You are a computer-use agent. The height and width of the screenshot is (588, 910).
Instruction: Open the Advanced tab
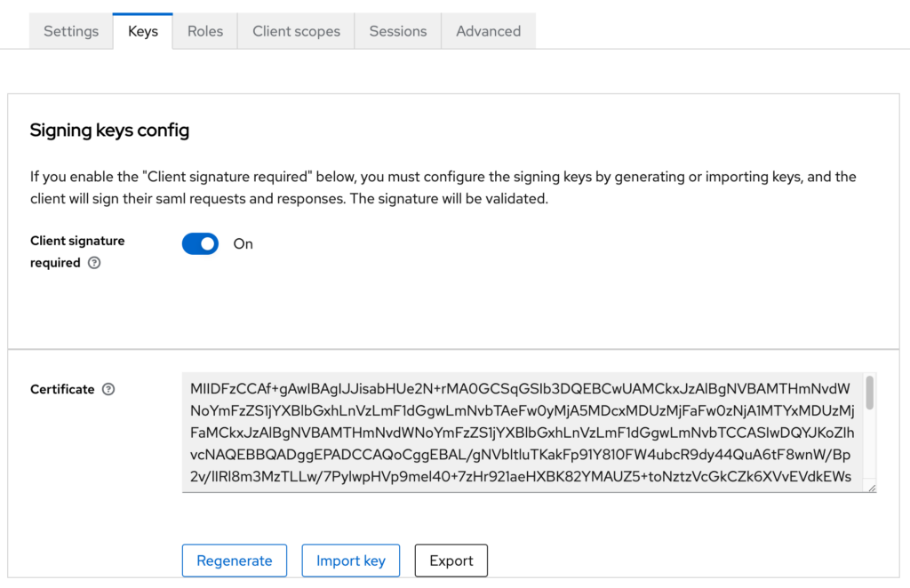pos(489,31)
